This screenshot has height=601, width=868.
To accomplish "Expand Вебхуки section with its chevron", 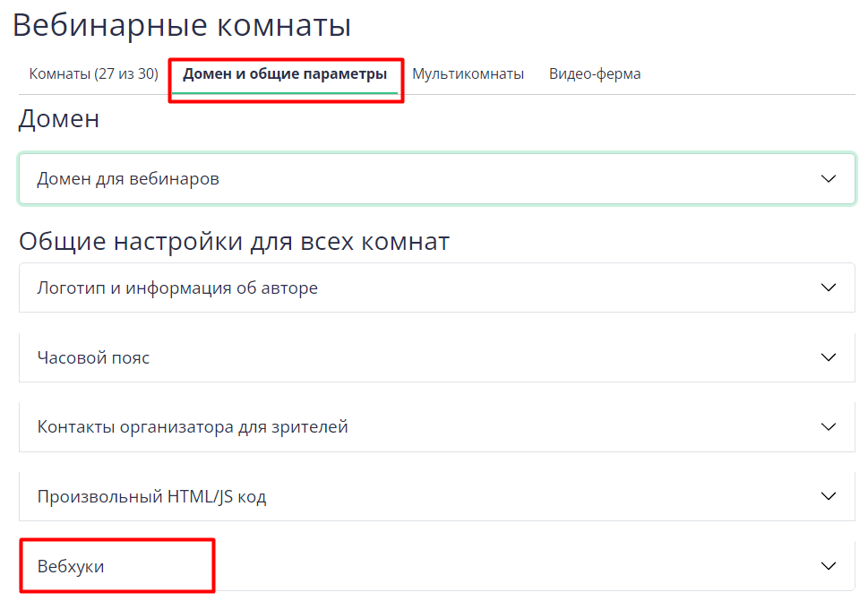I will coord(828,566).
